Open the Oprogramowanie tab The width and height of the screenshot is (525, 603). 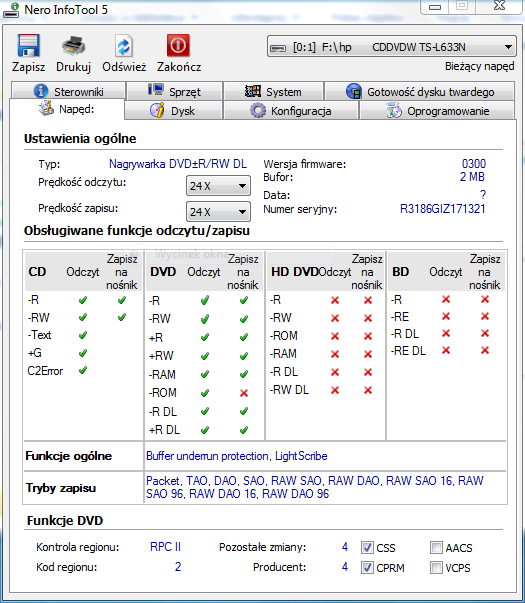[x=437, y=111]
